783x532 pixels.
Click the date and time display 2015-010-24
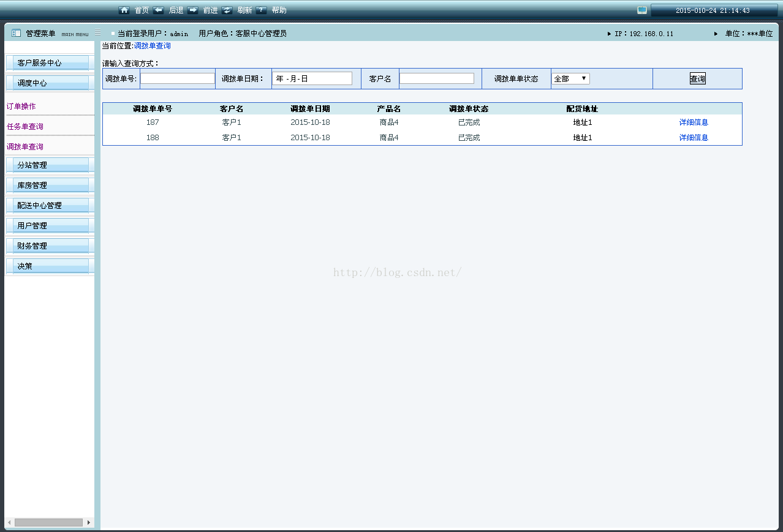click(x=713, y=10)
